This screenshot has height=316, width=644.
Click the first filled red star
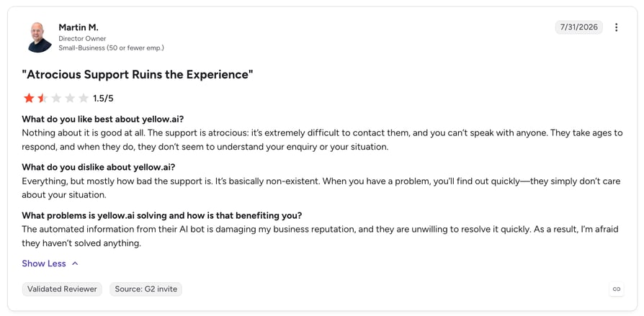coord(29,98)
